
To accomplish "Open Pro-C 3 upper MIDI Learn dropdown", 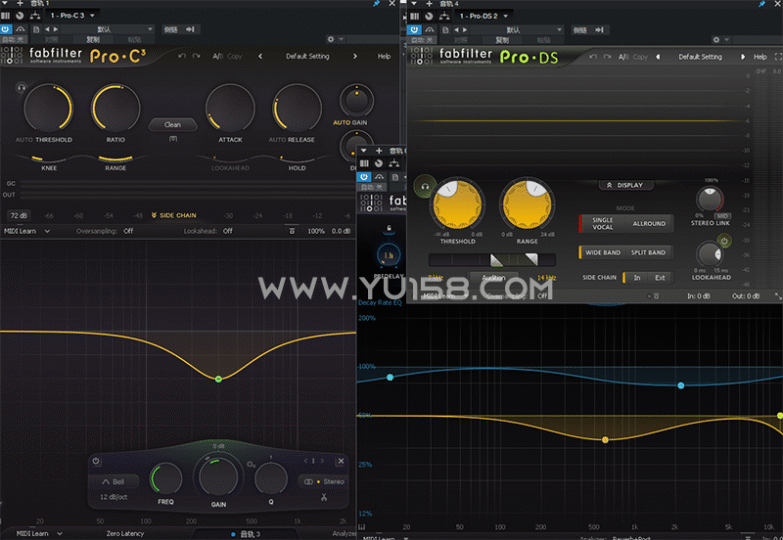I will 27,231.
